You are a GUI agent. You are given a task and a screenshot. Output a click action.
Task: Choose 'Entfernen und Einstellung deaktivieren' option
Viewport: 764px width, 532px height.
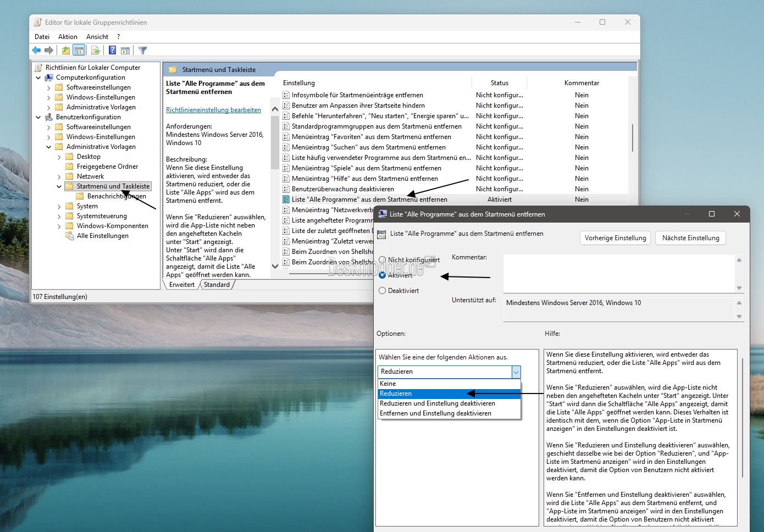tap(435, 413)
